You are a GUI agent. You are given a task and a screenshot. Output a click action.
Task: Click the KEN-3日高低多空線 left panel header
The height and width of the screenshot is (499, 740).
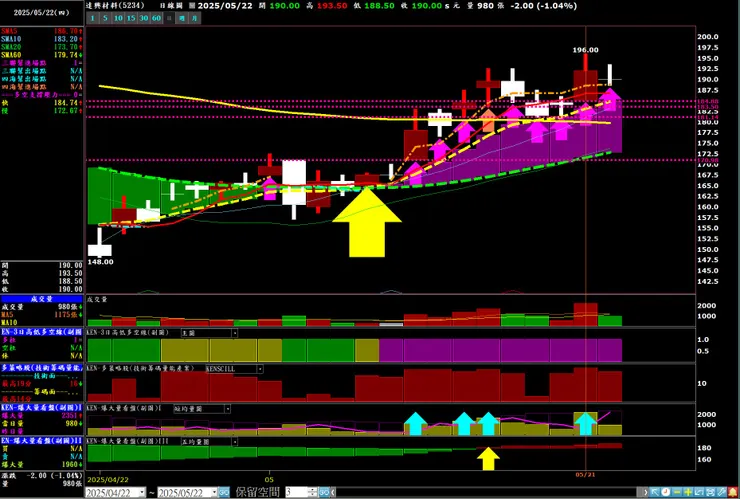[x=42, y=332]
